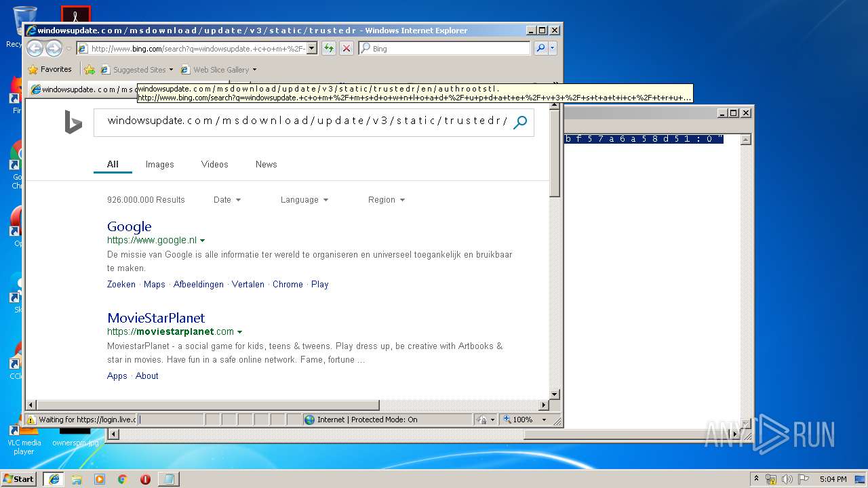Click Action Center flag tray icon

pyautogui.click(x=803, y=479)
